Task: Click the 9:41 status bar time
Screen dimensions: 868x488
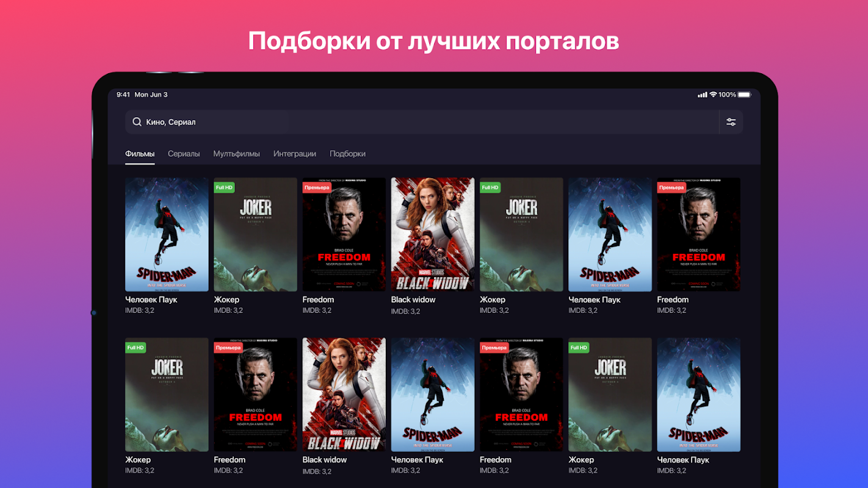Action: pos(123,95)
